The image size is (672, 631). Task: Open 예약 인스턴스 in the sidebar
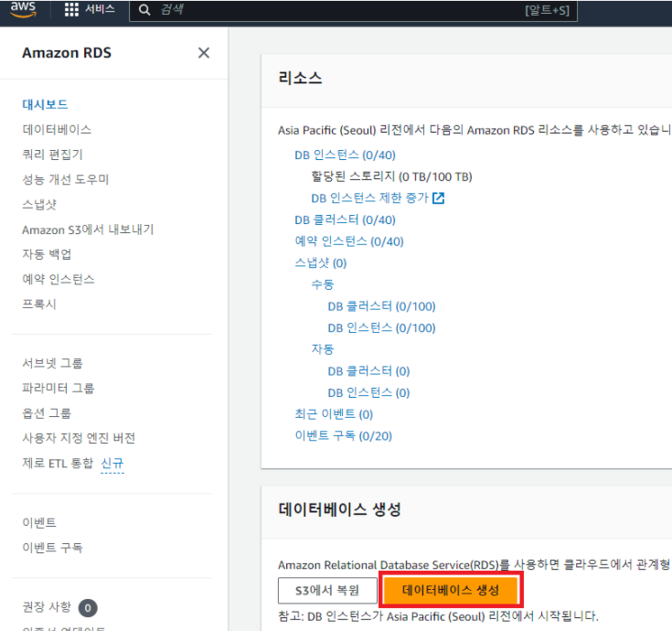(x=59, y=279)
